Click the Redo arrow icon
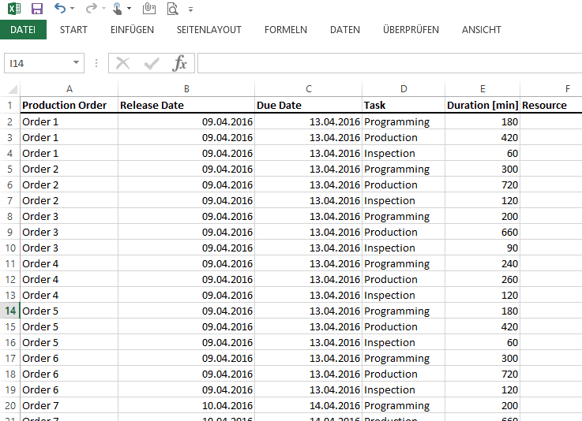This screenshot has width=582, height=421. click(x=91, y=8)
